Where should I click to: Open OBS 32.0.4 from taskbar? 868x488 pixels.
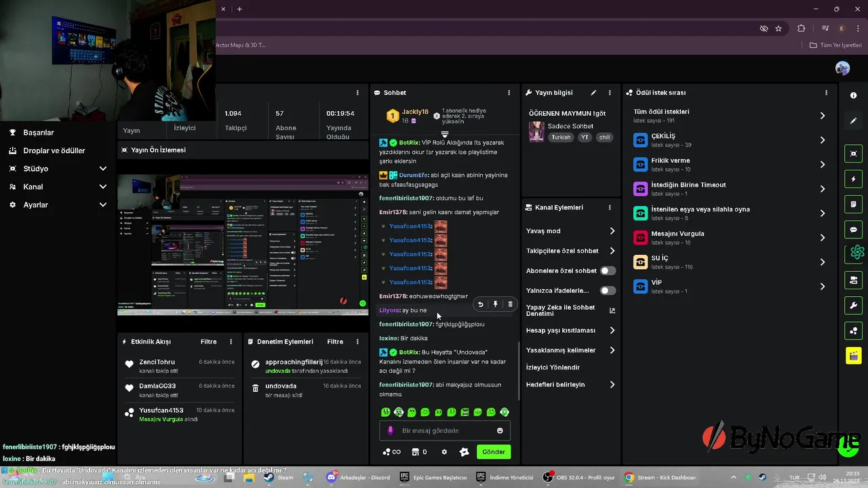pyautogui.click(x=578, y=477)
